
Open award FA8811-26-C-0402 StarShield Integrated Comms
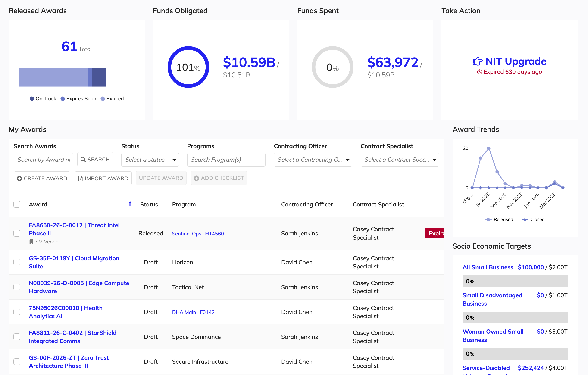(x=72, y=337)
